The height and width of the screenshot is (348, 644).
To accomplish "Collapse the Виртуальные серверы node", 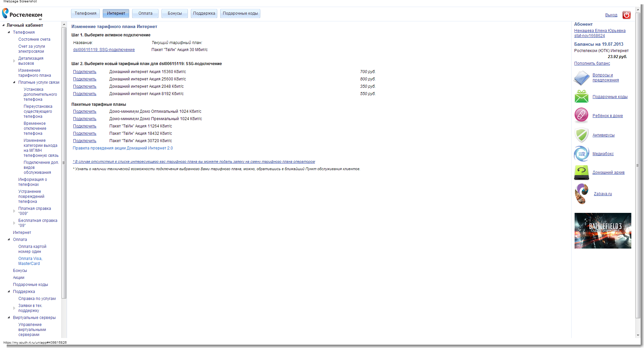I will 9,317.
